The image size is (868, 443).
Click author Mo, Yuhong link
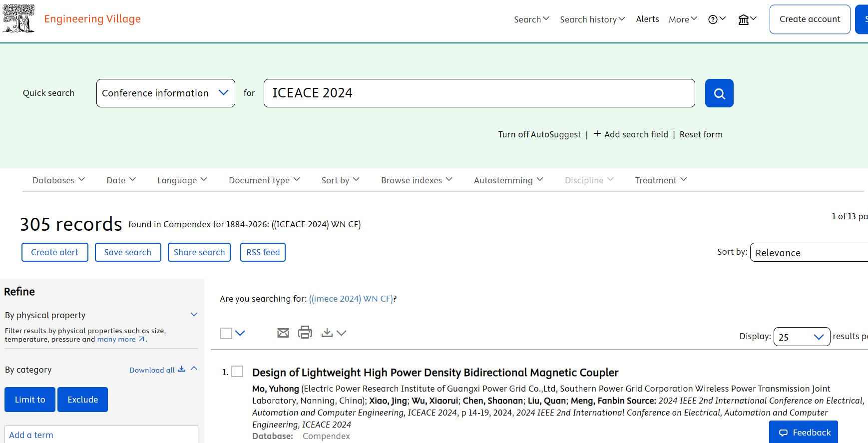pyautogui.click(x=276, y=389)
